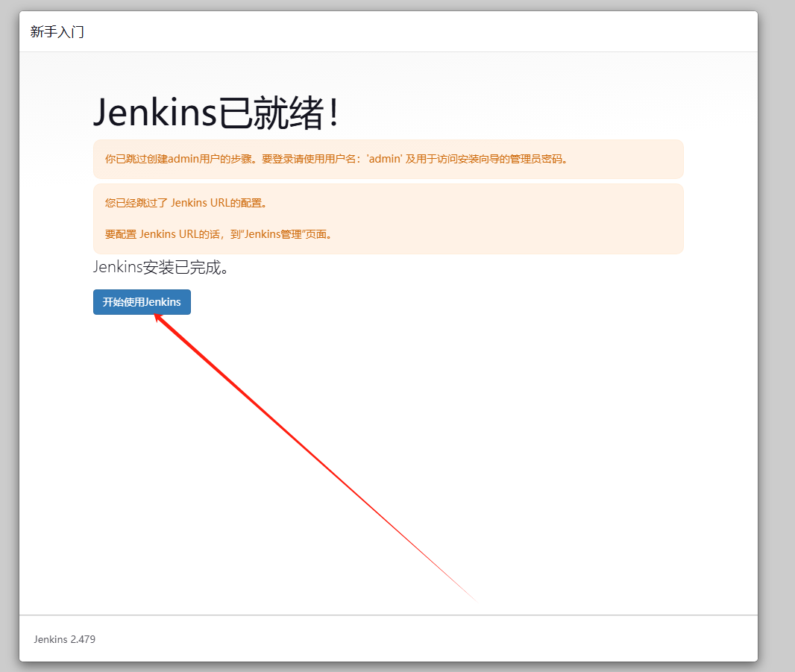Click the 要配置 Jenkins URL的话 instruction line
795x672 pixels.
[219, 234]
